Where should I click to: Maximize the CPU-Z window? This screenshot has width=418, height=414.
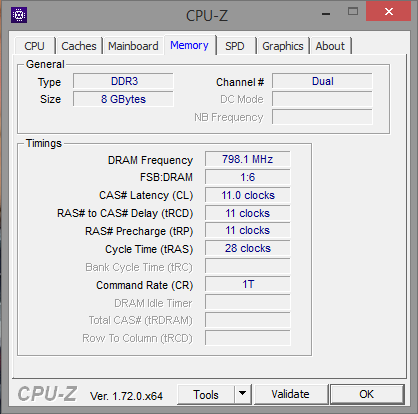pyautogui.click(x=353, y=12)
